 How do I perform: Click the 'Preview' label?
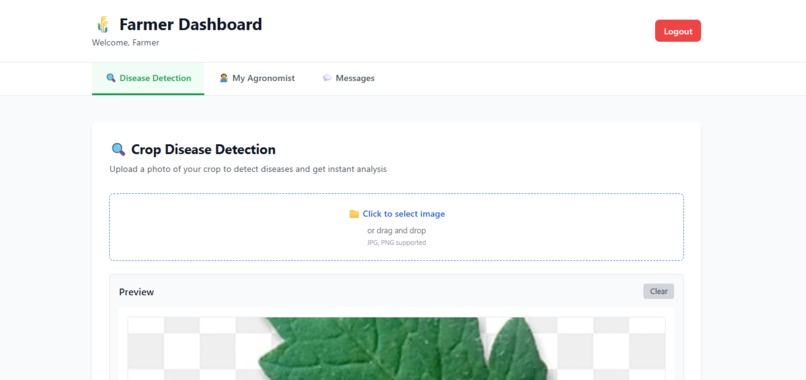(x=136, y=292)
